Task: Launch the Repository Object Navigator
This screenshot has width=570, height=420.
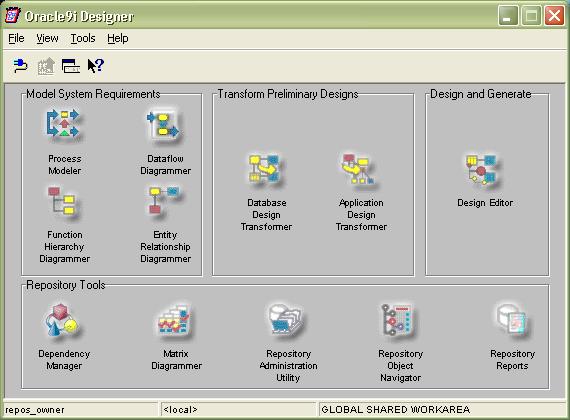Action: click(397, 320)
